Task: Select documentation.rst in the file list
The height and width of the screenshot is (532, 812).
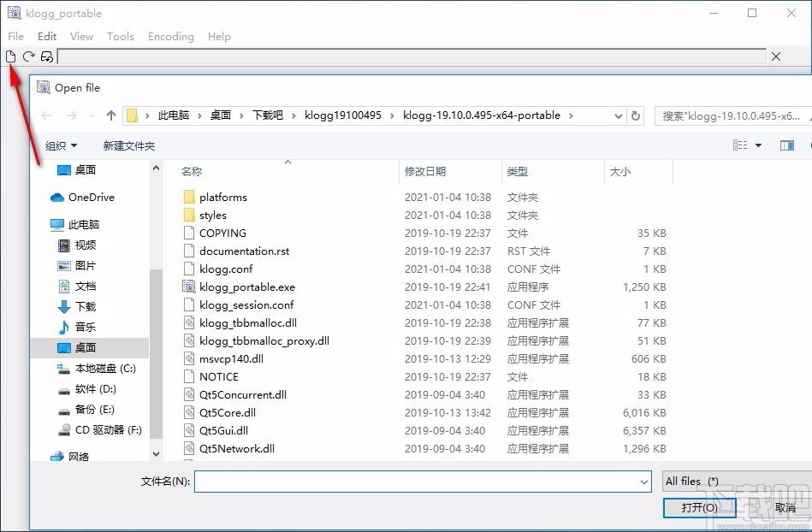Action: 245,251
